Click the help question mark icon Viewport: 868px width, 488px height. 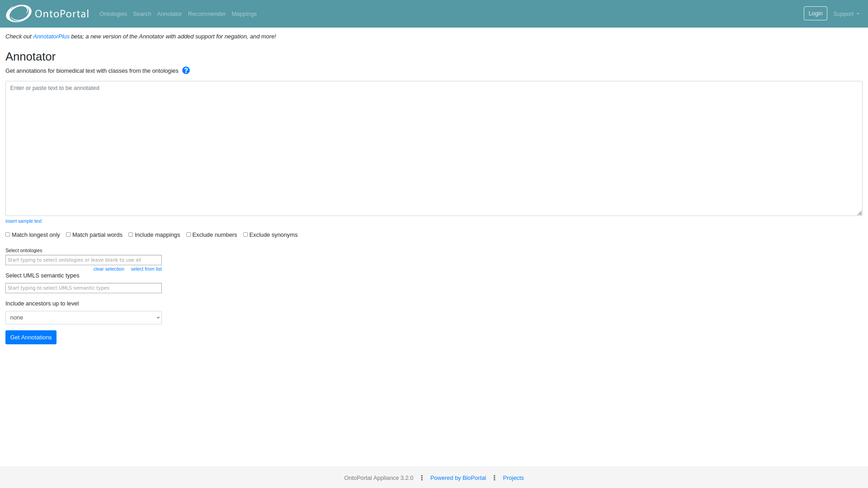[186, 70]
